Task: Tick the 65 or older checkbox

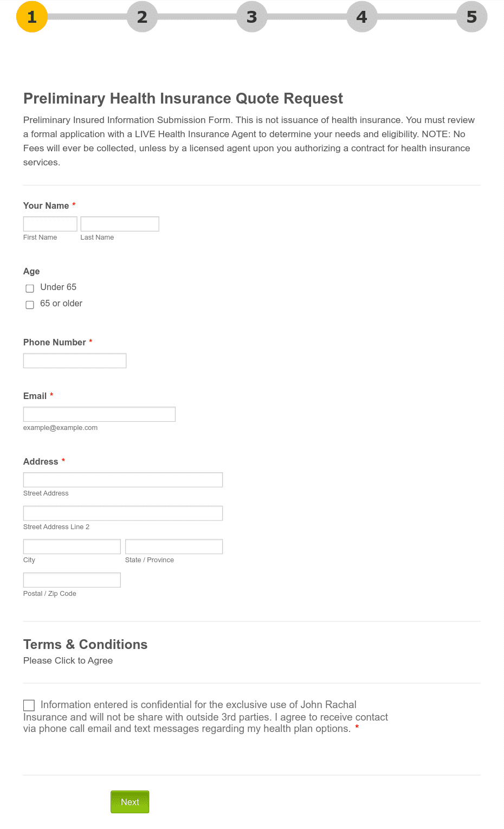Action: [x=30, y=305]
